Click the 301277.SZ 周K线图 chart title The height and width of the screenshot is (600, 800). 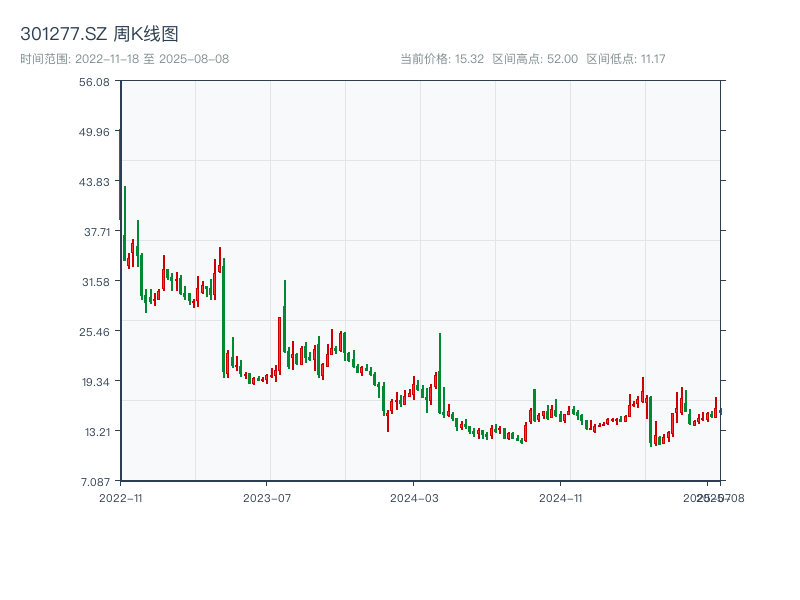(x=99, y=35)
